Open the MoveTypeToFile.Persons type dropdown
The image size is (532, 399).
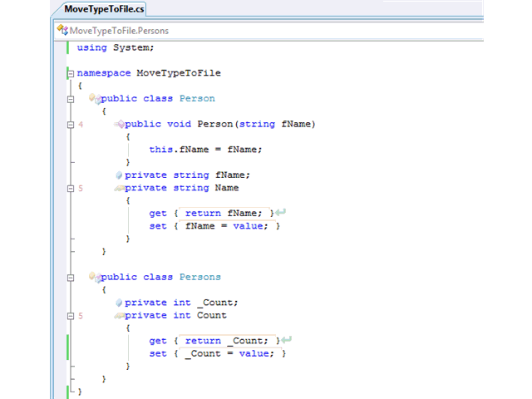point(269,31)
